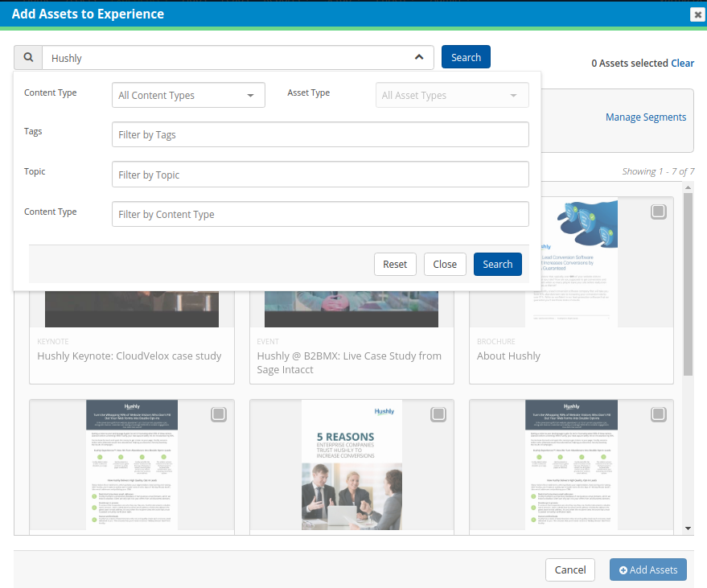Click the Filter by Topic field
707x588 pixels.
[320, 175]
